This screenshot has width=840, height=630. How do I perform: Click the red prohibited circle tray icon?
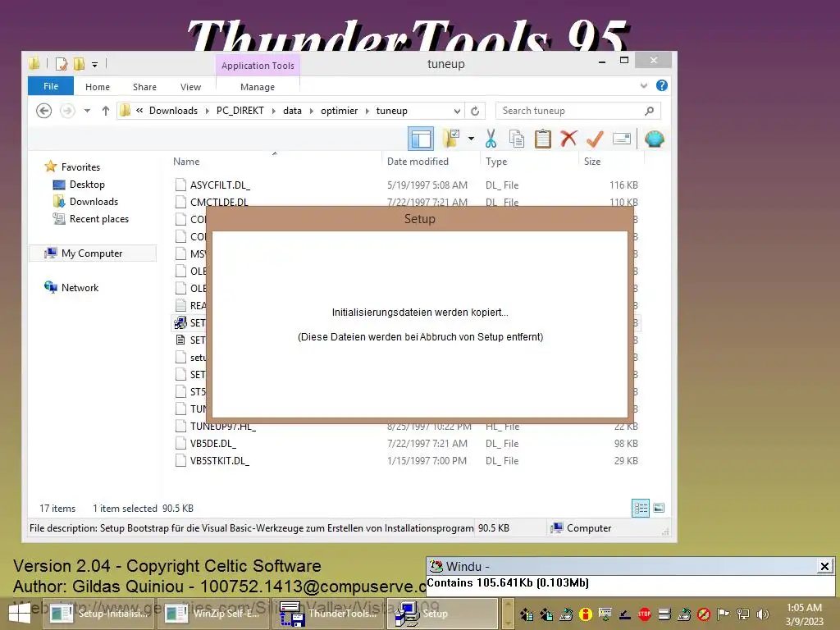coord(704,614)
